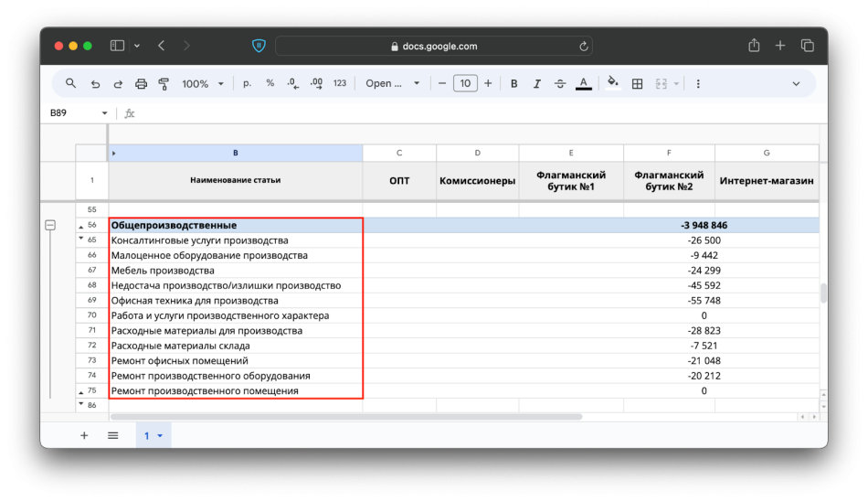Click the Safari sidebar icon
868x501 pixels.
[117, 46]
